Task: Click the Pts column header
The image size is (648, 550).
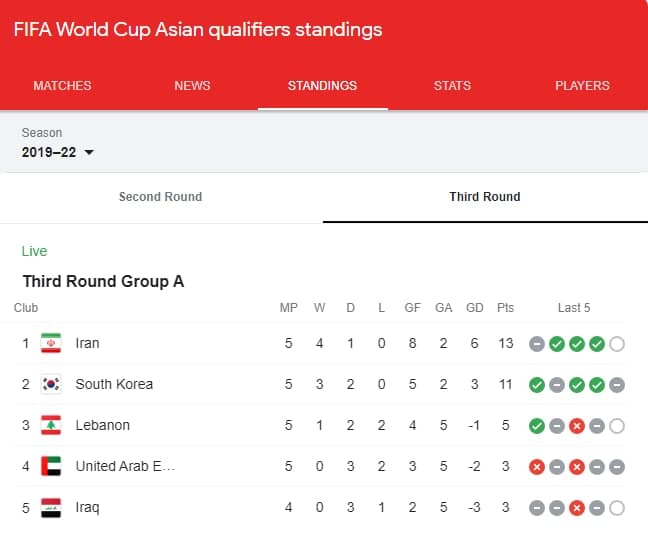Action: click(x=505, y=308)
